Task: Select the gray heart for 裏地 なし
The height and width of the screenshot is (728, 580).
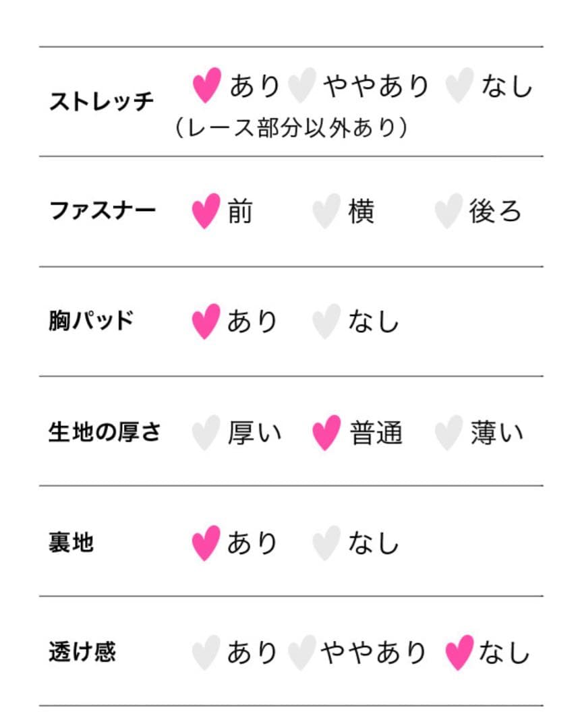Action: [x=326, y=543]
